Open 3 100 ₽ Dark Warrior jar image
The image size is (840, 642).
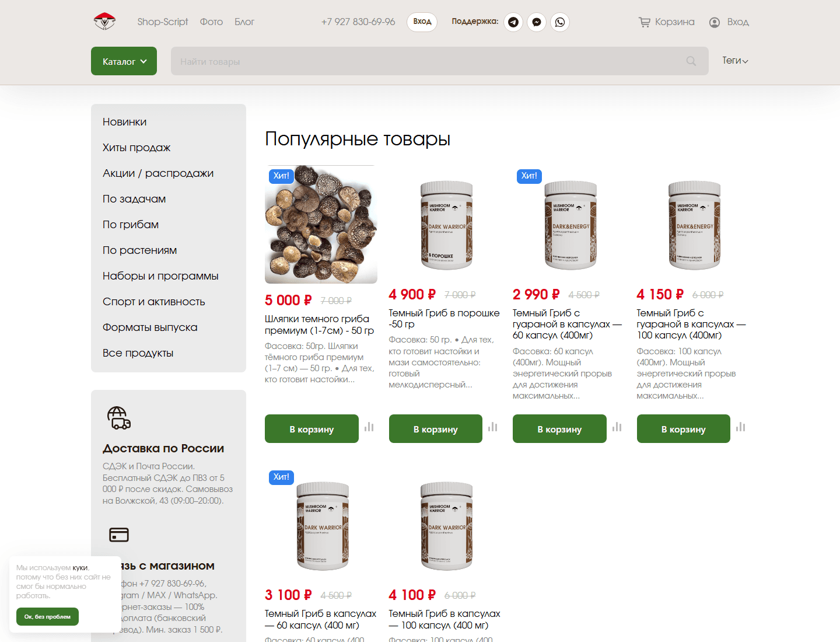tap(323, 526)
